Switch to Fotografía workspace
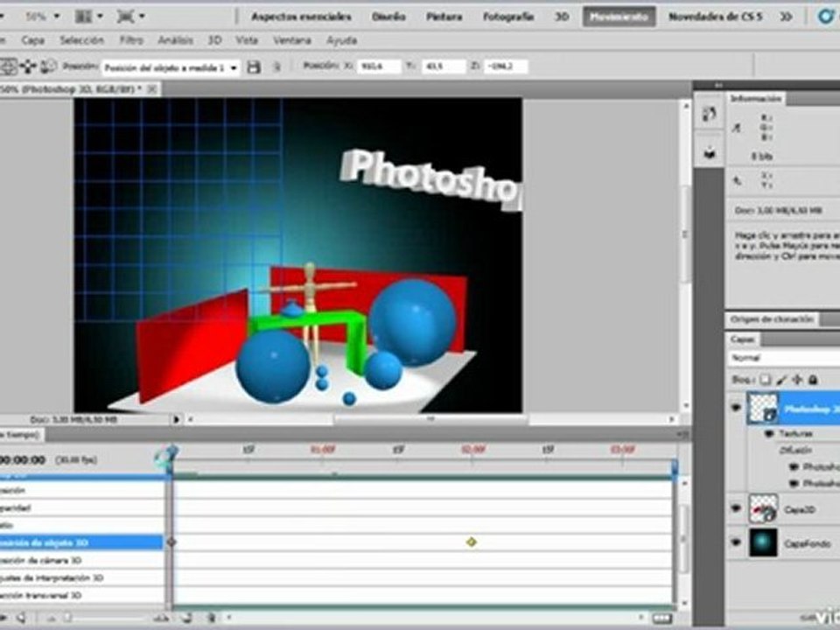The height and width of the screenshot is (630, 840). click(507, 17)
